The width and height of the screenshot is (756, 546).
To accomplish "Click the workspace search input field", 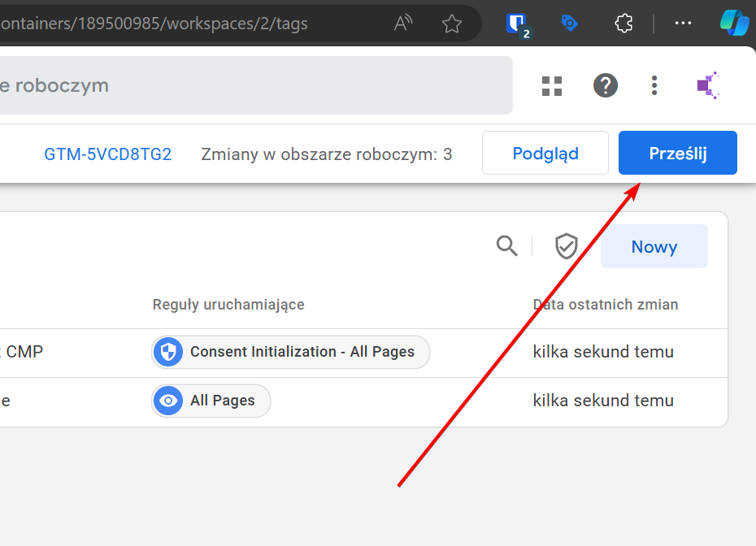I will click(256, 85).
